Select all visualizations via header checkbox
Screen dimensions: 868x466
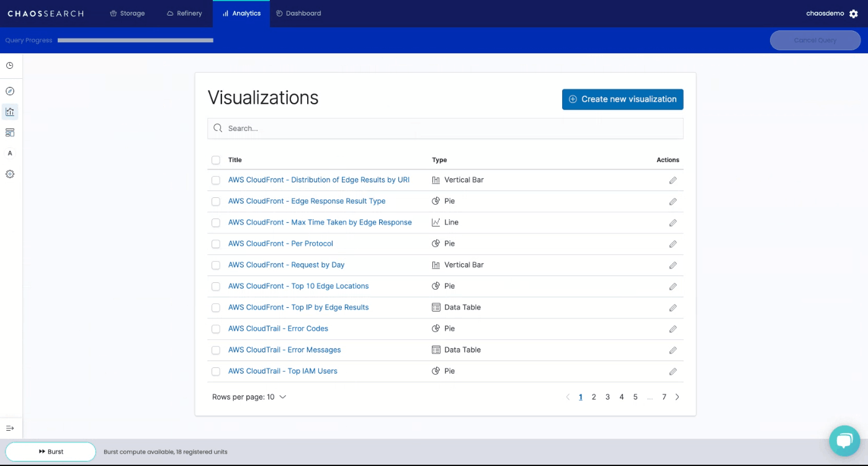pyautogui.click(x=216, y=159)
